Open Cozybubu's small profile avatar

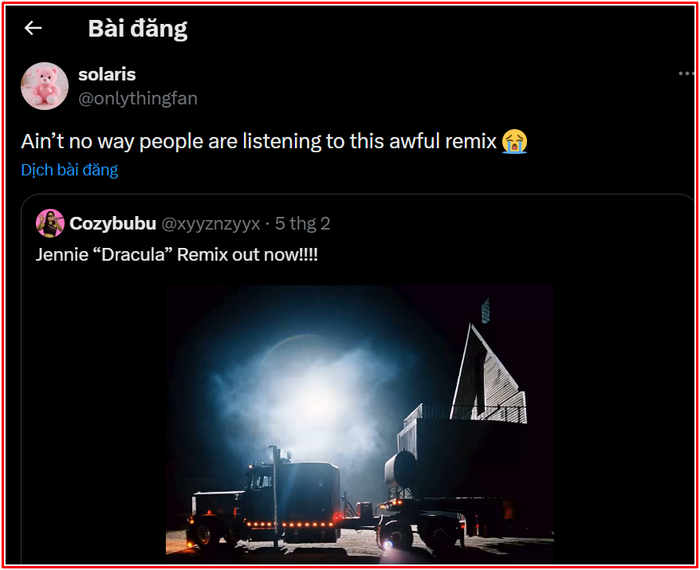pyautogui.click(x=50, y=223)
